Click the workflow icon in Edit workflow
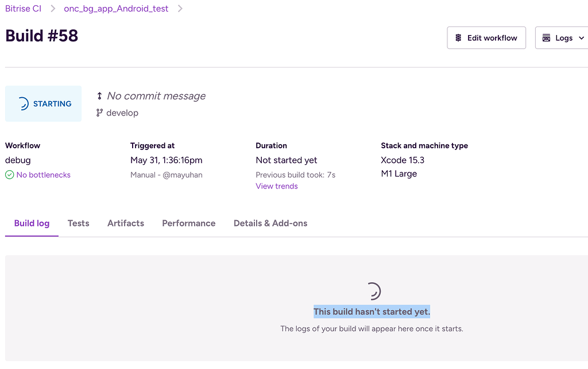 (x=458, y=38)
